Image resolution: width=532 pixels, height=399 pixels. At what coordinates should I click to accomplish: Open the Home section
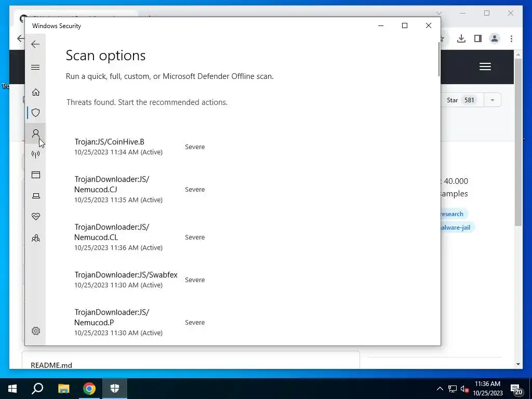pos(36,92)
